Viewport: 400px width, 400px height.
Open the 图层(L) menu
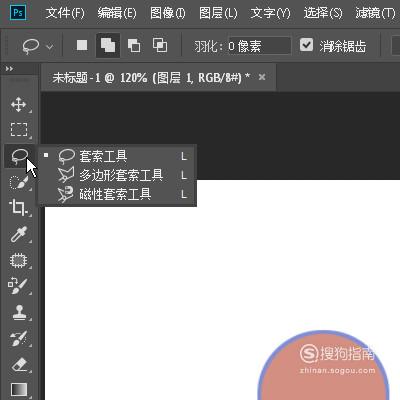[218, 13]
